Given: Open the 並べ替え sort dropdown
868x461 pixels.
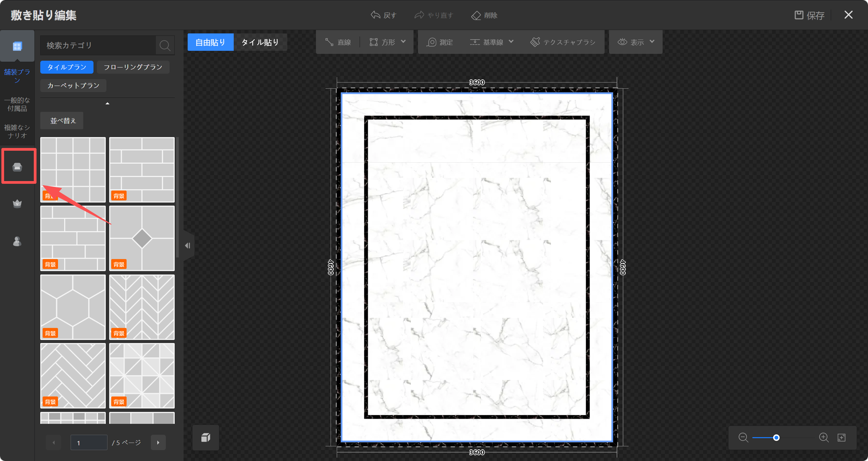Looking at the screenshot, I should pyautogui.click(x=62, y=121).
